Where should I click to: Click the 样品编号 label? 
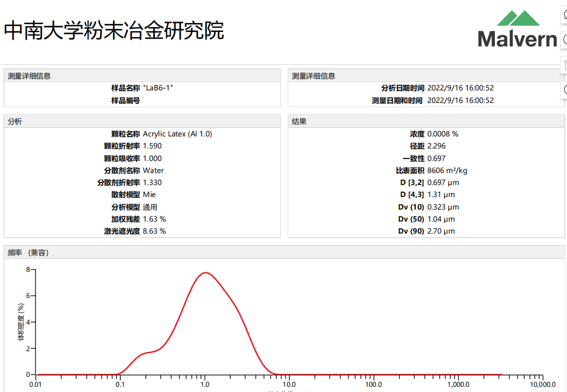126,100
